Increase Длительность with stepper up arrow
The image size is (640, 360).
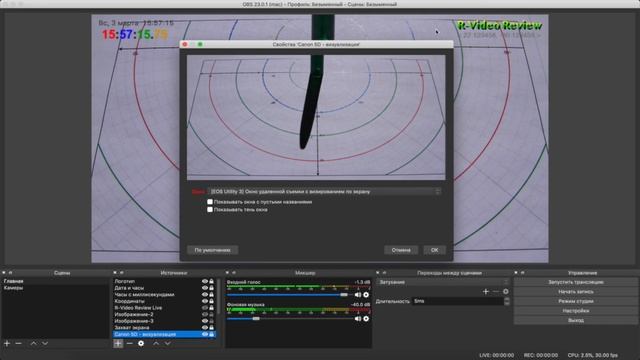[x=507, y=299]
